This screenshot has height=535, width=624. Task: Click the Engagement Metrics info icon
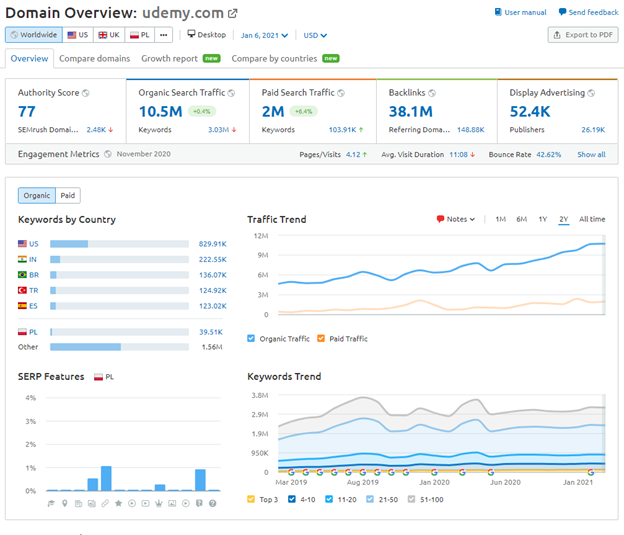point(108,155)
